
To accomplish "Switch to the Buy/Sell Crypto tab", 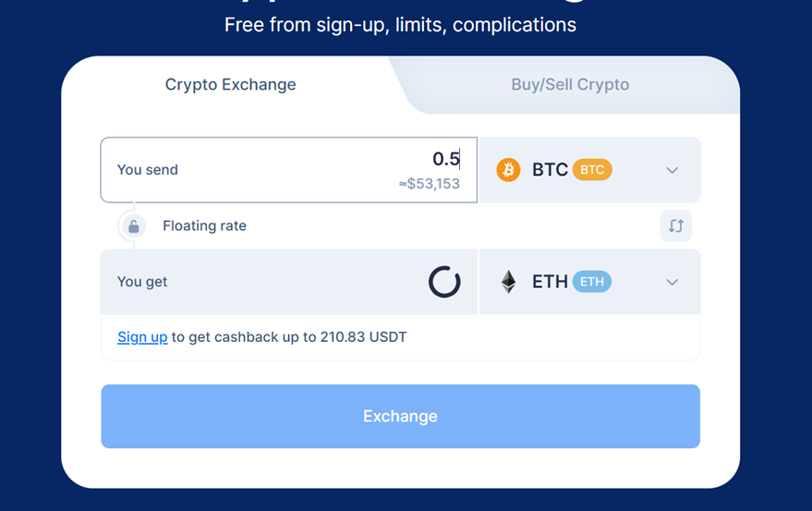I will click(x=570, y=84).
